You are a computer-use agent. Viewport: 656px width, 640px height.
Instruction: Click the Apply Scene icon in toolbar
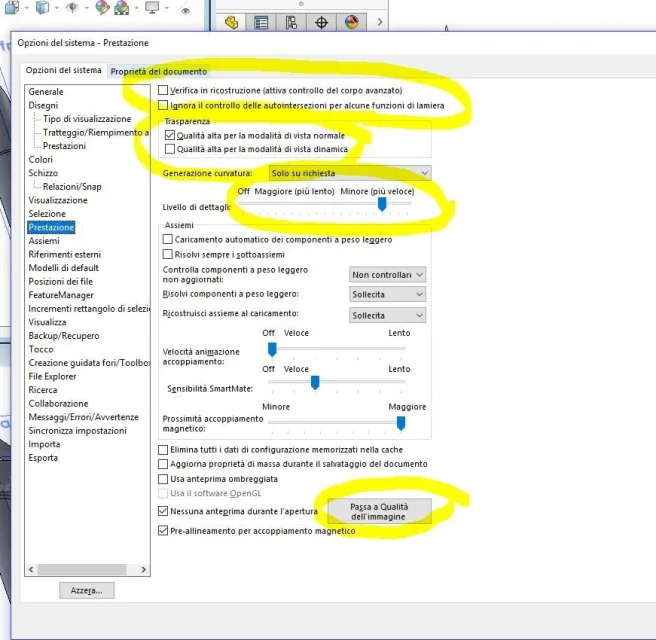click(121, 8)
